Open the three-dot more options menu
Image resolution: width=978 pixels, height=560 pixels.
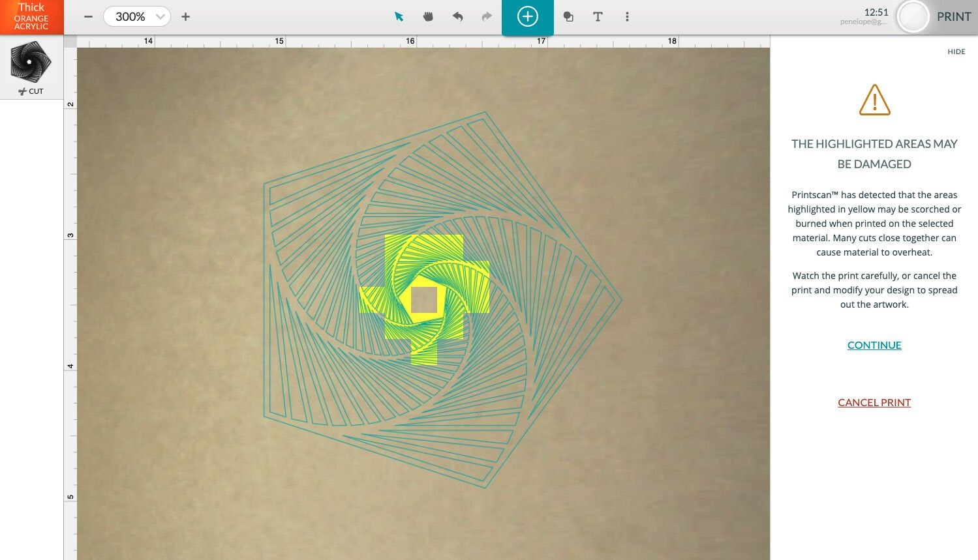[627, 17]
